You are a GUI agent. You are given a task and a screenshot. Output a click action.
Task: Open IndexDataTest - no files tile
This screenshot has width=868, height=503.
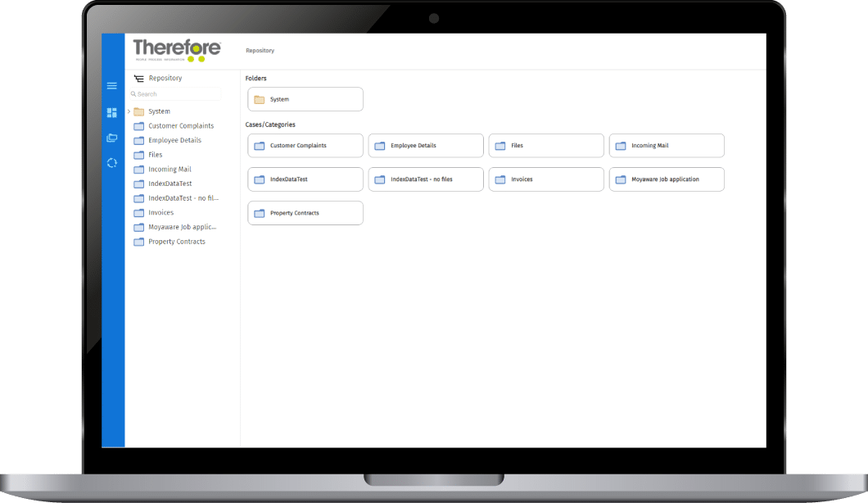[x=425, y=179]
